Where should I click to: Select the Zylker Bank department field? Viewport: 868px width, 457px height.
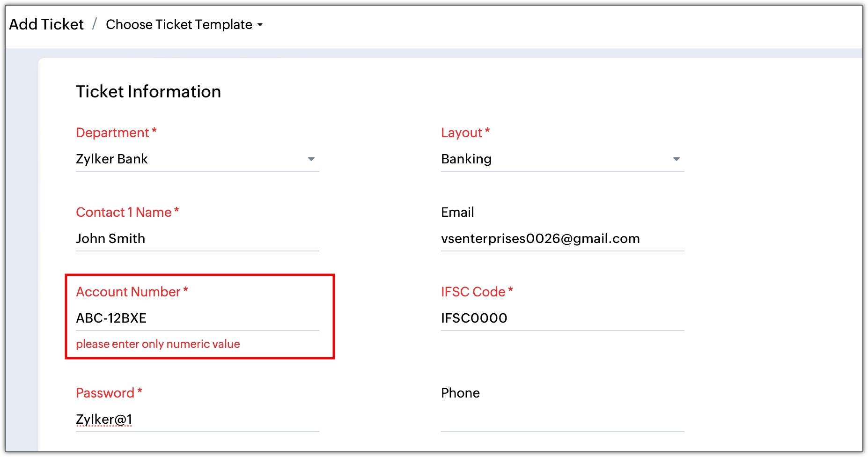(187, 159)
